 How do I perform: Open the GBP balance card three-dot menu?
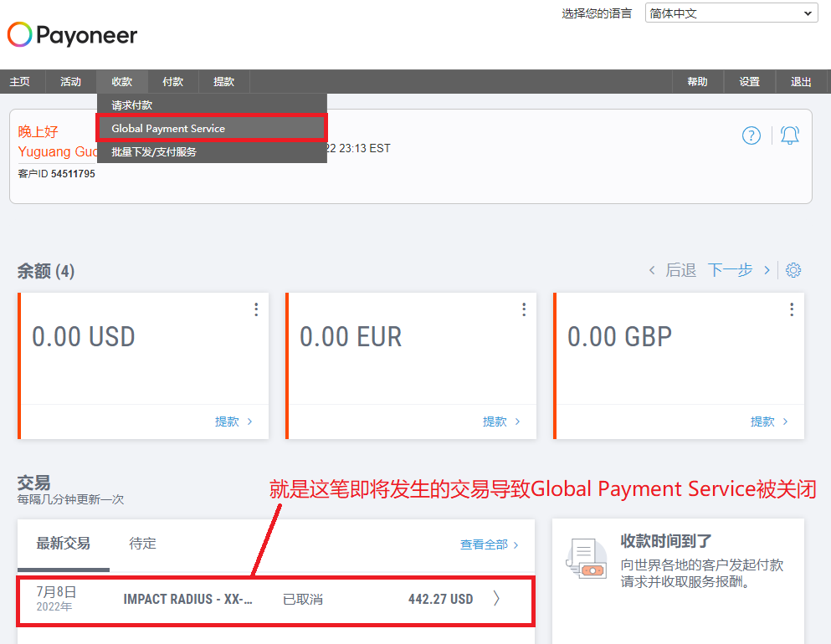click(792, 309)
